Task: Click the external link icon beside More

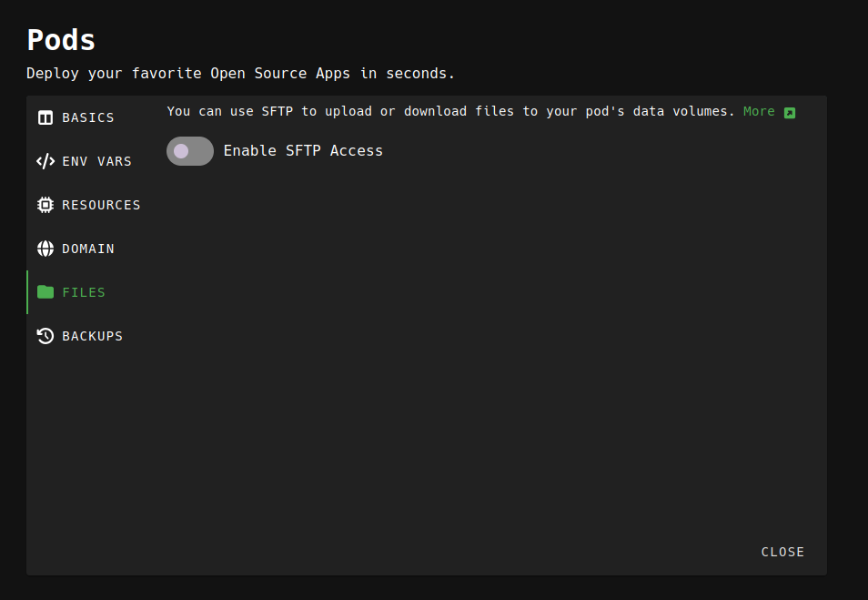Action: tap(790, 112)
